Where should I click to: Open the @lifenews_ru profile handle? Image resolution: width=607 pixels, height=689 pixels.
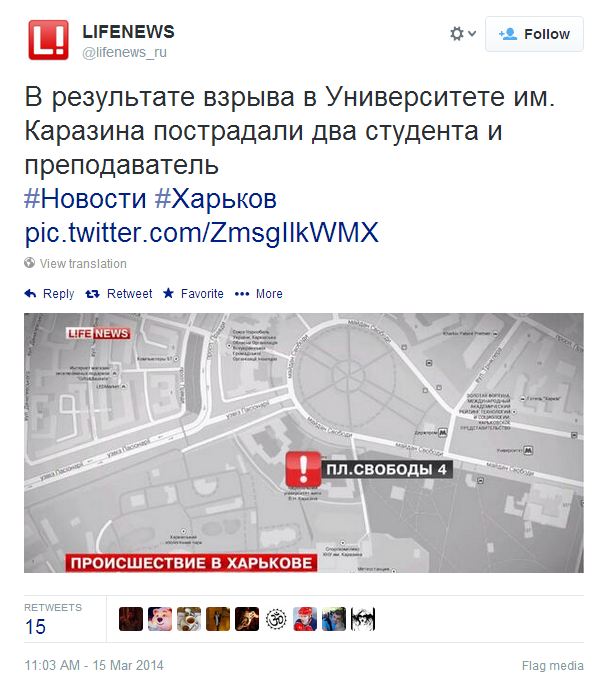[124, 52]
